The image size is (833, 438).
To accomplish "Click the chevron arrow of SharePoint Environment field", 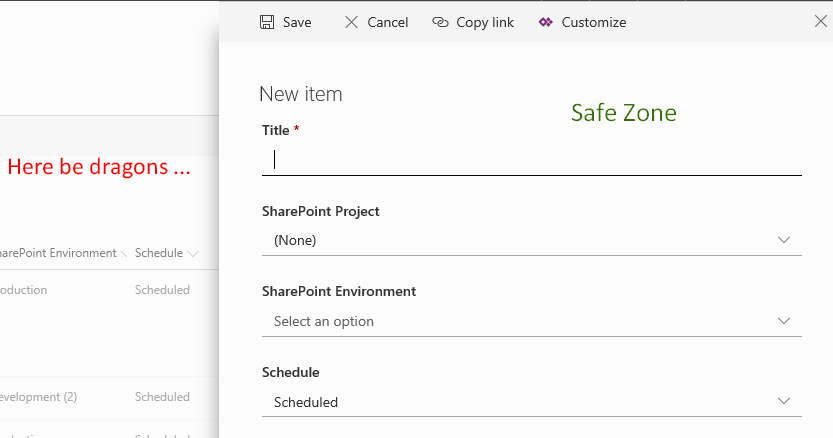I will pos(784,321).
